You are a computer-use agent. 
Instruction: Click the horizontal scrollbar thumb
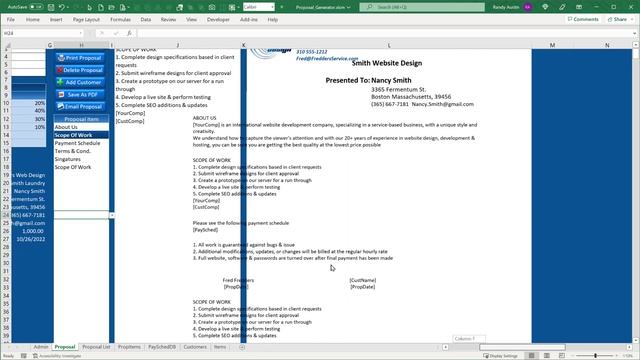tap(522, 347)
